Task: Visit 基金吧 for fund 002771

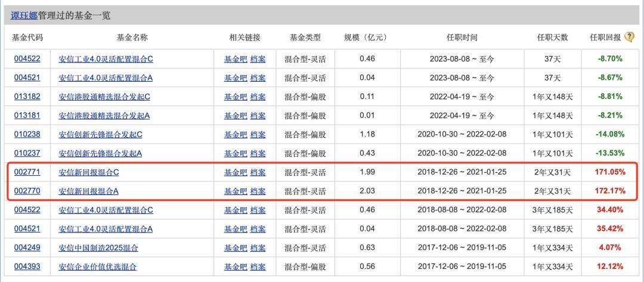Action: [x=236, y=172]
